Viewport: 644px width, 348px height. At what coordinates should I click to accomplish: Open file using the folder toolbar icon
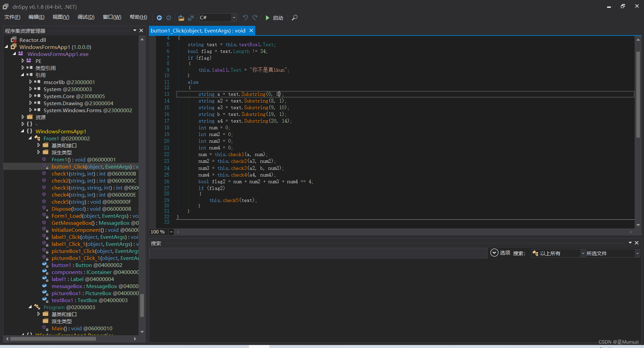[181, 18]
